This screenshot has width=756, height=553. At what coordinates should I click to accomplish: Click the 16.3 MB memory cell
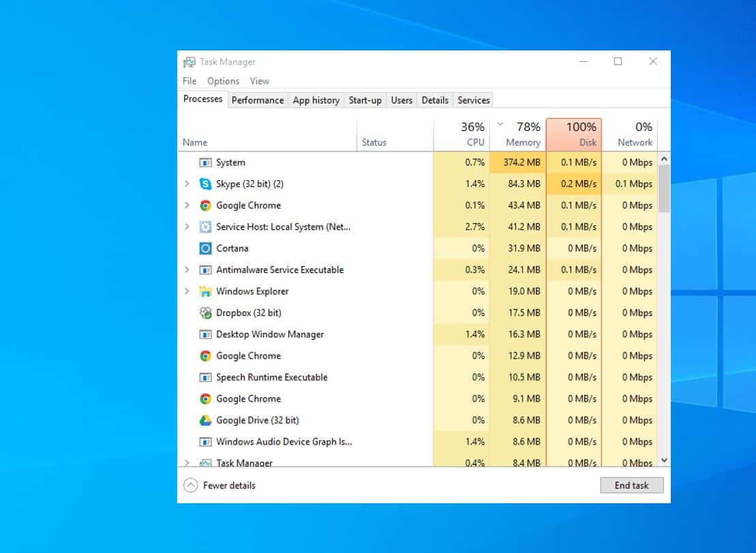tap(518, 334)
